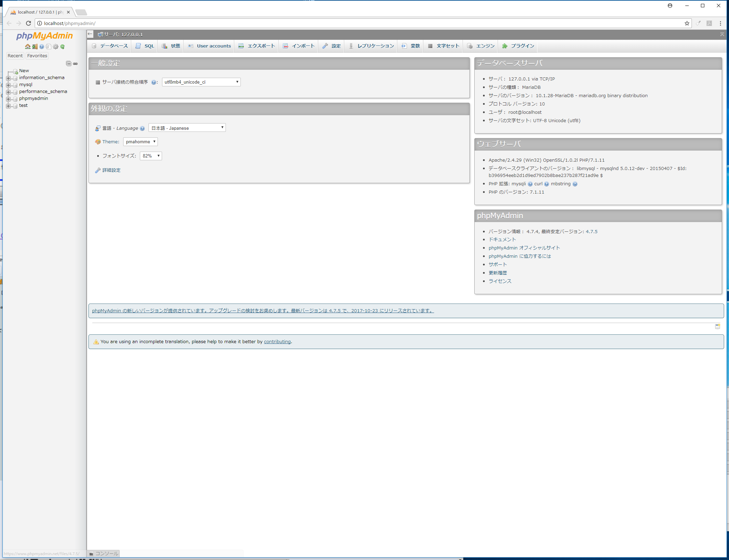729x560 pixels.
Task: Reload navigation panel with green arrow icon
Action: coord(62,46)
